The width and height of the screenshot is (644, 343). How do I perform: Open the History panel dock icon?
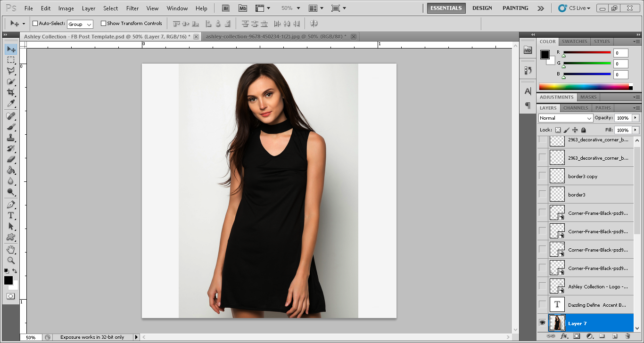pos(528,70)
